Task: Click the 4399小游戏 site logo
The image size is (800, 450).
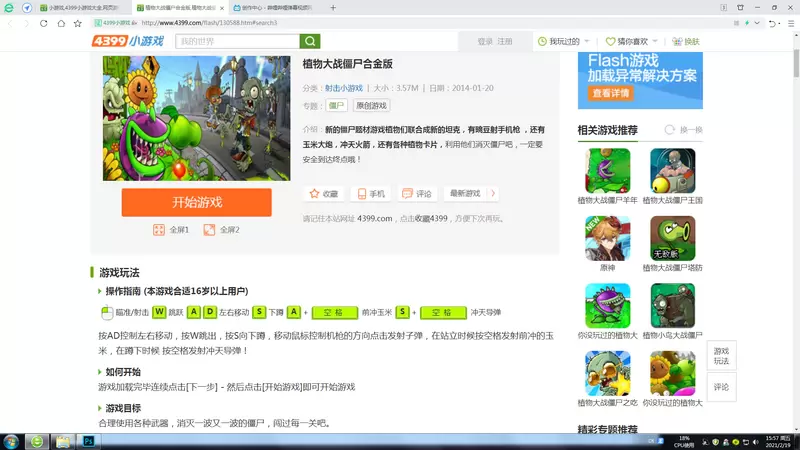Action: pos(128,41)
